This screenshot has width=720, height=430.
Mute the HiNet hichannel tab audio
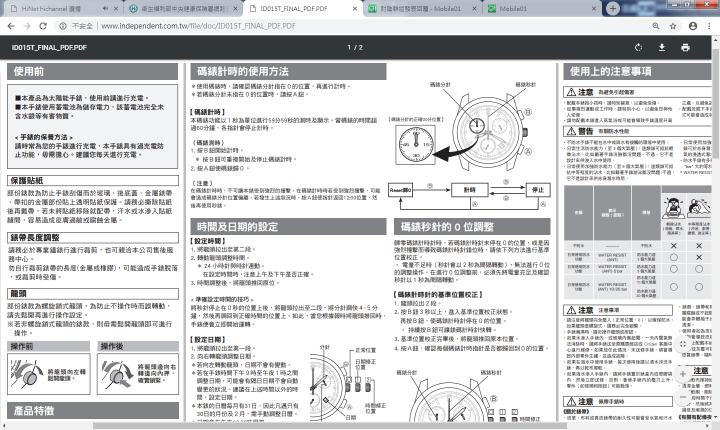105,8
